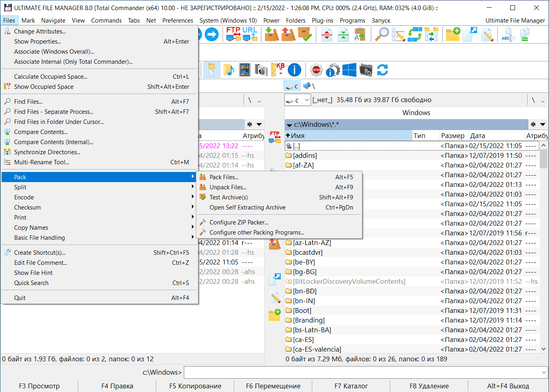Viewport: 549px width, 392px height.
Task: Click the combine files icon with green arrows
Action: pos(343,35)
